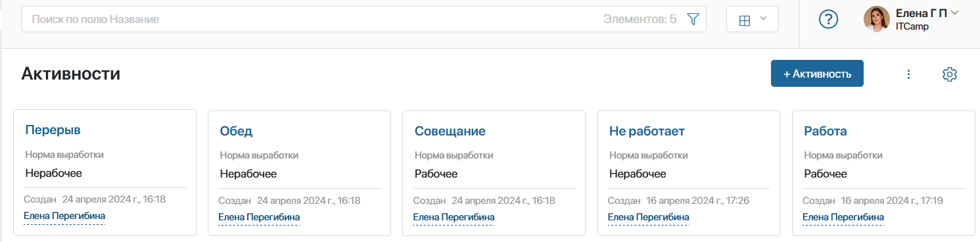The width and height of the screenshot is (980, 242).
Task: Select the Не работает card body
Action: 689,173
